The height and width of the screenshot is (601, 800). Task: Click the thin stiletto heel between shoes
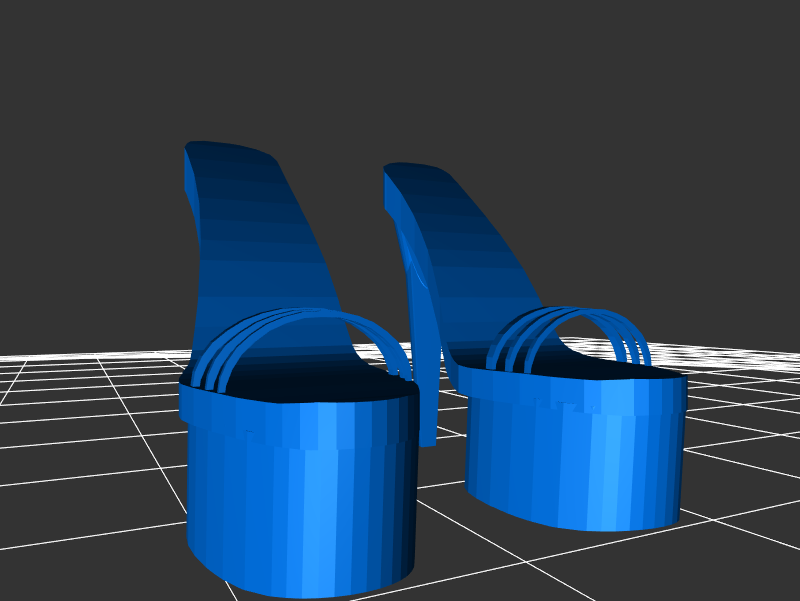coord(427,400)
